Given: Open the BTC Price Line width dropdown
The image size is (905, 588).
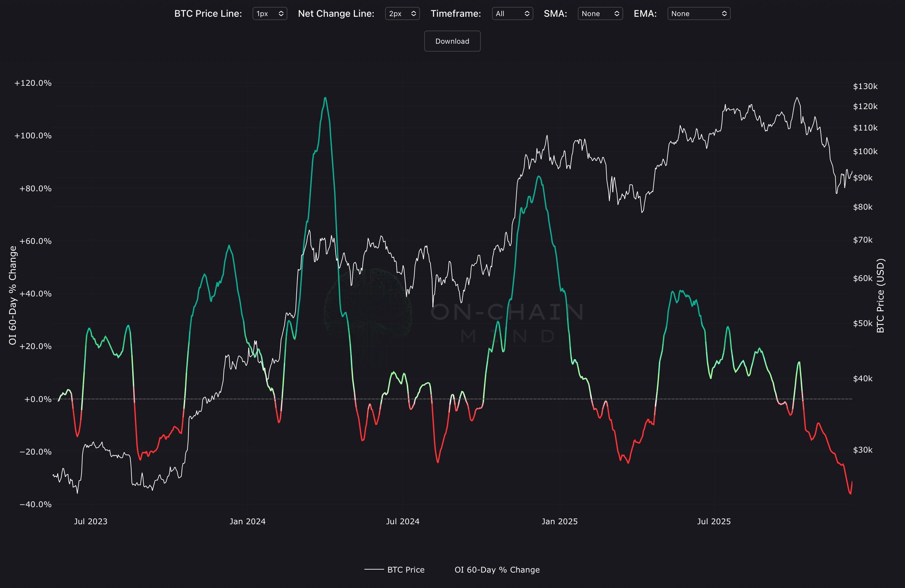Looking at the screenshot, I should coord(270,14).
